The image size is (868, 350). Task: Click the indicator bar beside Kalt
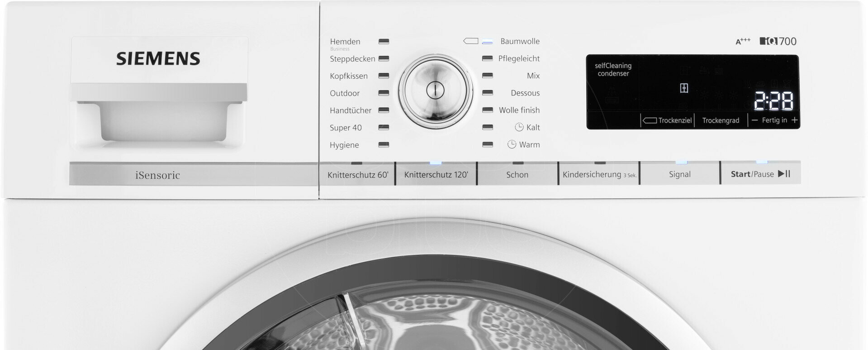487,127
